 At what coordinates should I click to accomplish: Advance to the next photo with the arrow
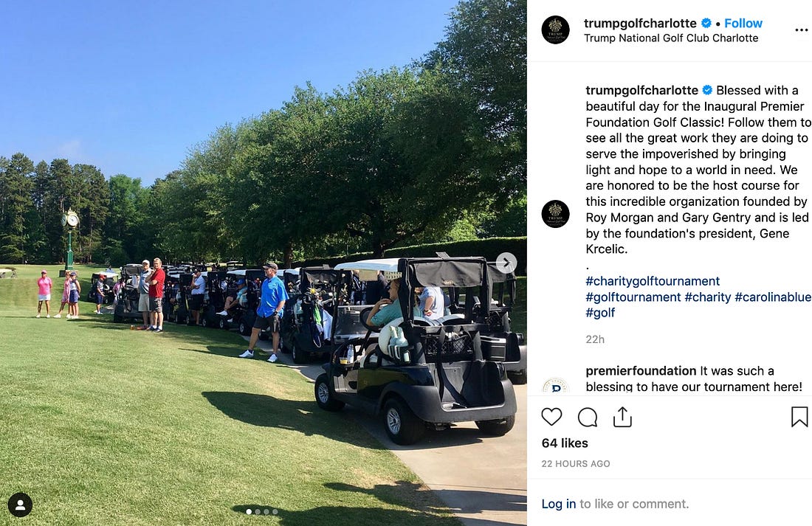pyautogui.click(x=506, y=263)
